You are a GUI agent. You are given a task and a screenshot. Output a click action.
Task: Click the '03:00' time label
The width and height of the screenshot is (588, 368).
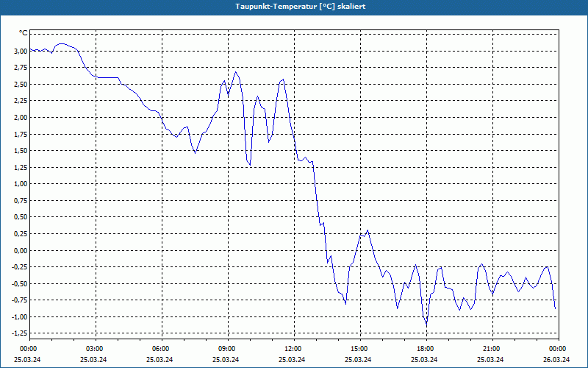94,349
